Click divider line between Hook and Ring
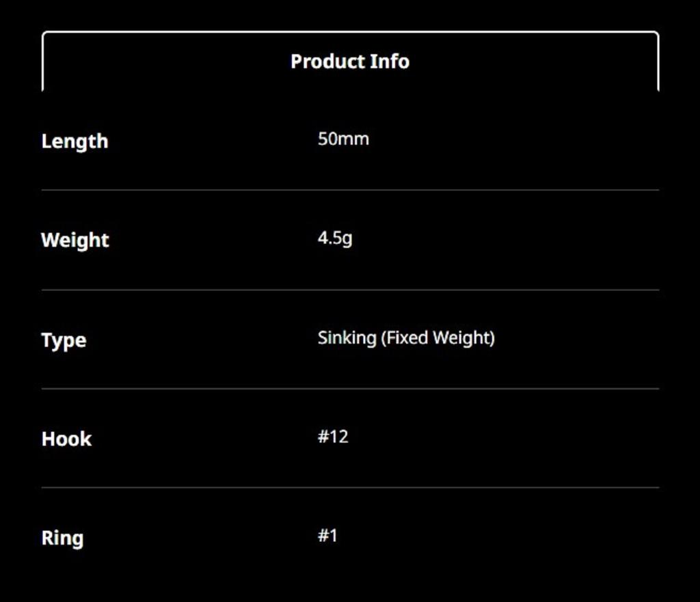Image resolution: width=700 pixels, height=602 pixels. (x=350, y=487)
